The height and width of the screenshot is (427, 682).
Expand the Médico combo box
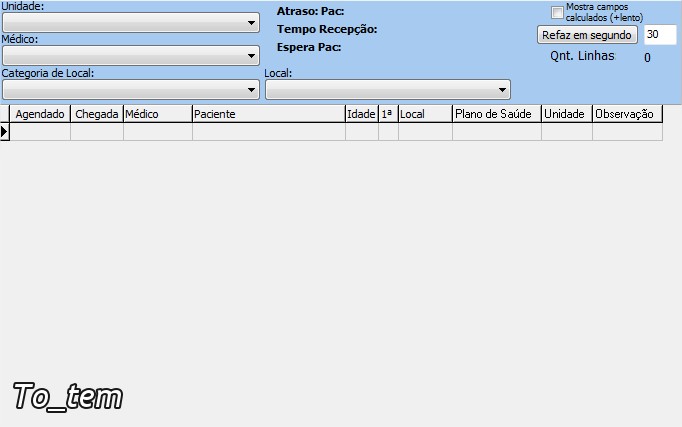(x=251, y=56)
